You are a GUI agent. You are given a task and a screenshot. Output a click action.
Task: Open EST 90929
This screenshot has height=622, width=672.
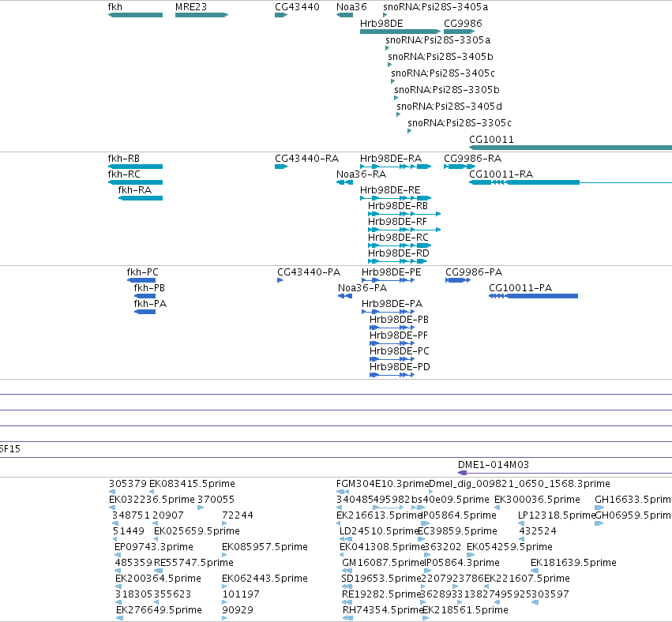224,618
